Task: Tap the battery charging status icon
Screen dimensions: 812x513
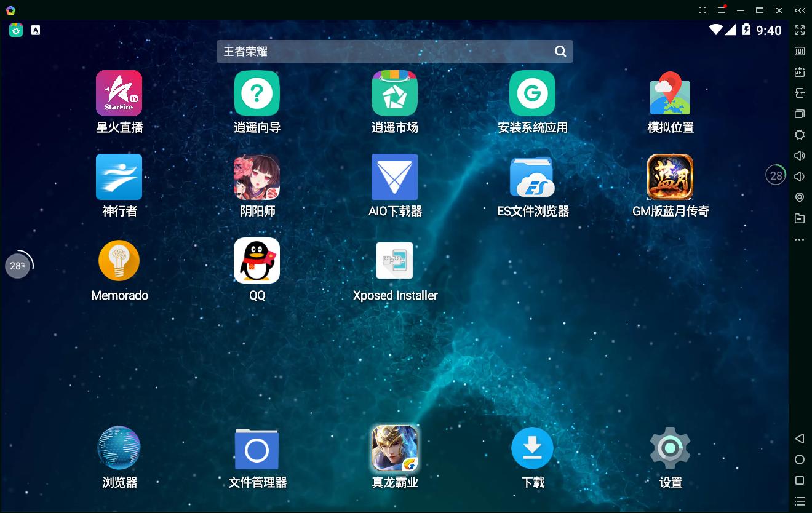Action: tap(746, 30)
